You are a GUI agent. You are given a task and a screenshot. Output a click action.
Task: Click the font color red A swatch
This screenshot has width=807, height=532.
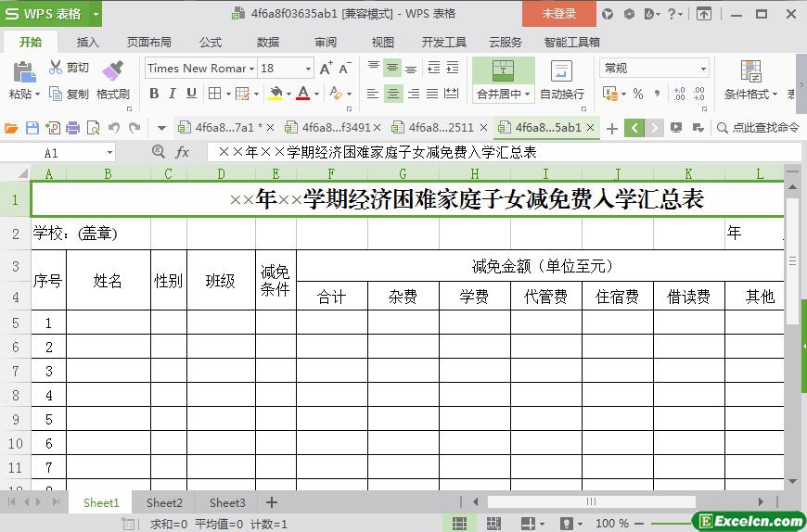pyautogui.click(x=302, y=93)
